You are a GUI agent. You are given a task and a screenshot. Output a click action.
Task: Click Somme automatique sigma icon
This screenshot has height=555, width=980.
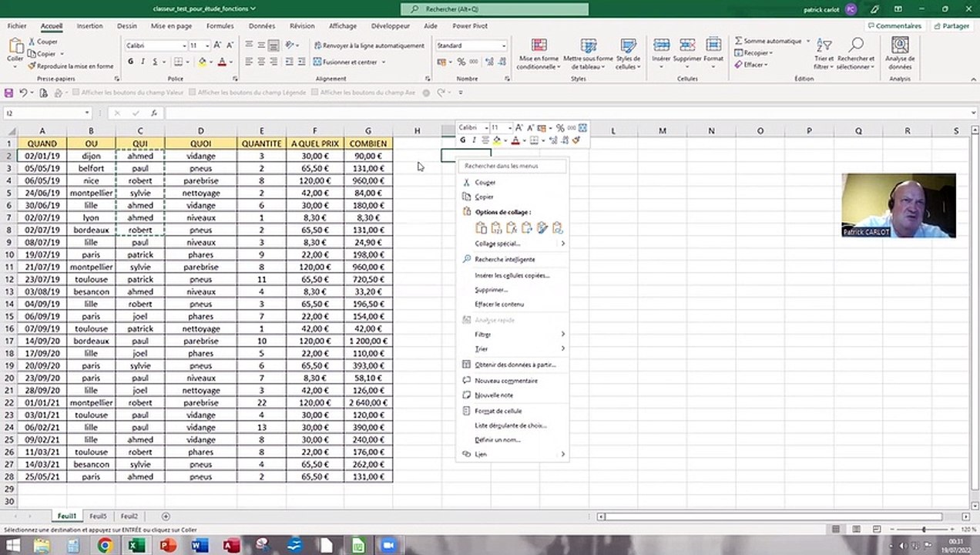739,41
